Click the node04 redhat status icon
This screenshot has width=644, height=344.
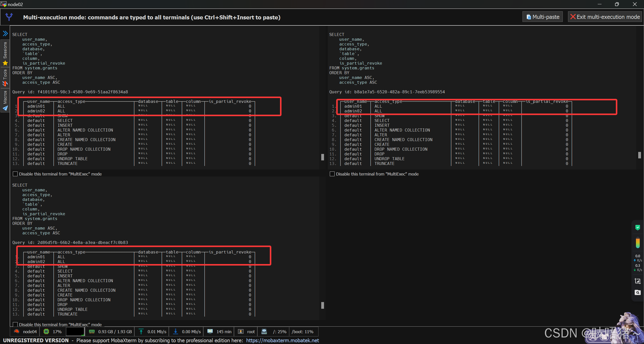(17, 331)
